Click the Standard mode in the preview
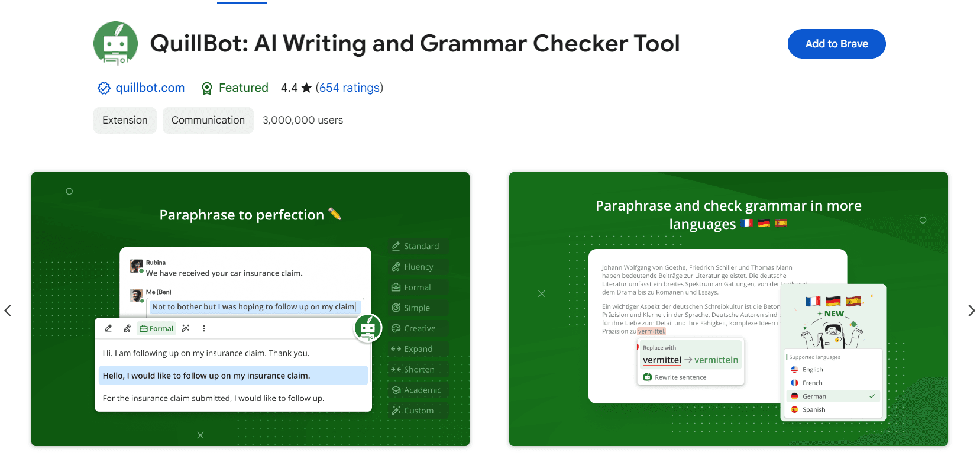This screenshot has height=462, width=980. (x=418, y=246)
